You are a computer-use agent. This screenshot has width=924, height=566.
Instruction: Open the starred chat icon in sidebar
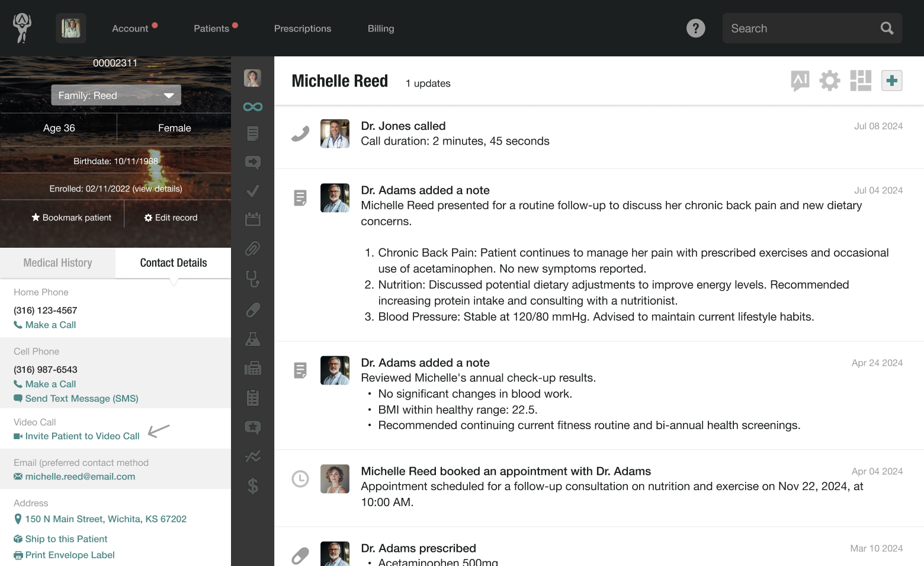[x=253, y=427]
